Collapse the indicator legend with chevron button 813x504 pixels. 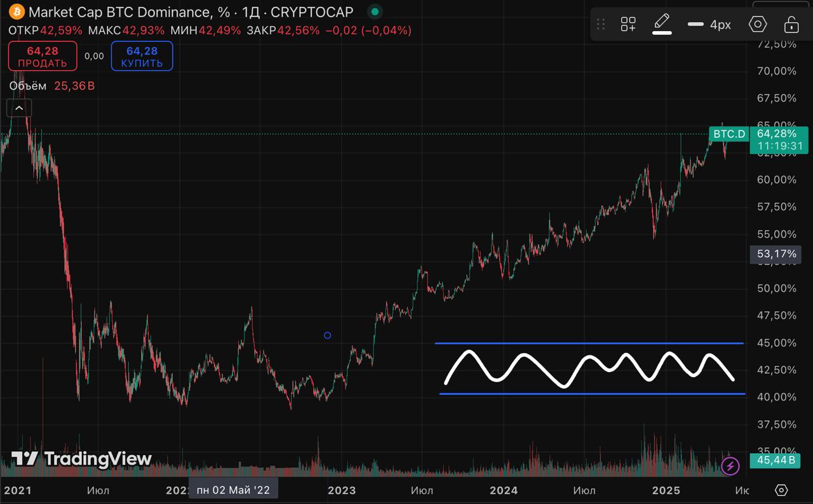pos(19,109)
